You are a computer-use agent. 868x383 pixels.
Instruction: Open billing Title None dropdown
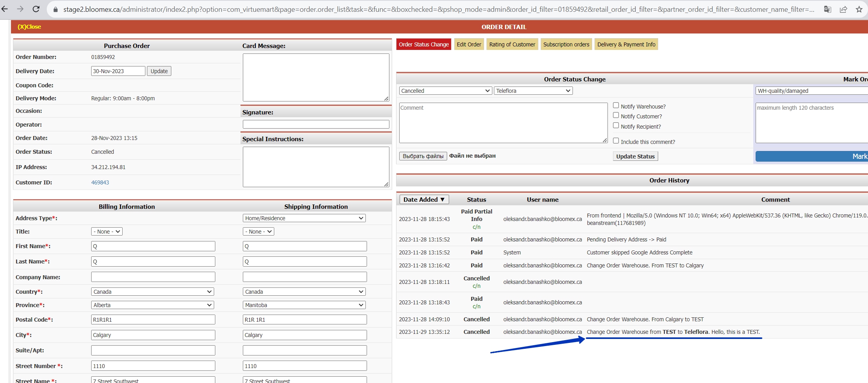click(x=107, y=232)
